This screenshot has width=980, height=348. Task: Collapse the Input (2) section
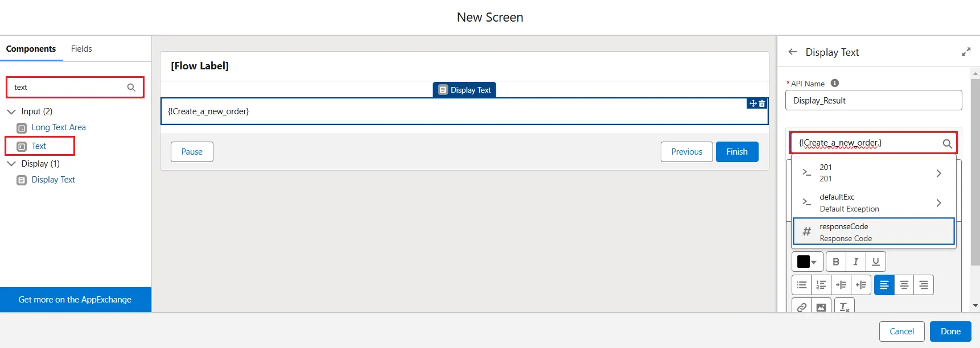(11, 111)
